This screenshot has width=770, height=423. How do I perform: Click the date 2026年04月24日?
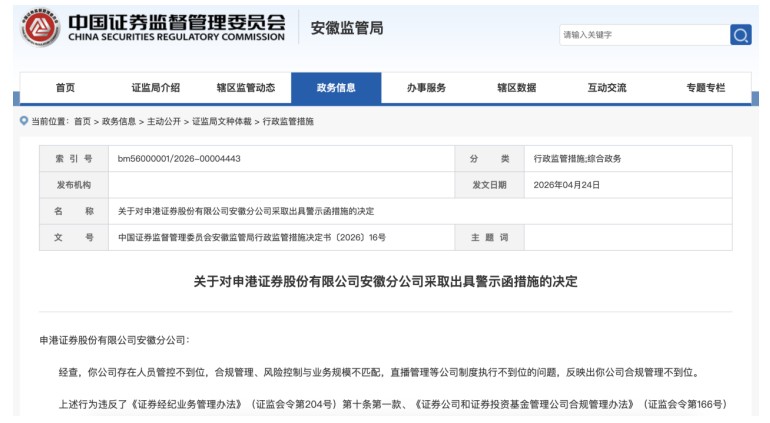567,185
